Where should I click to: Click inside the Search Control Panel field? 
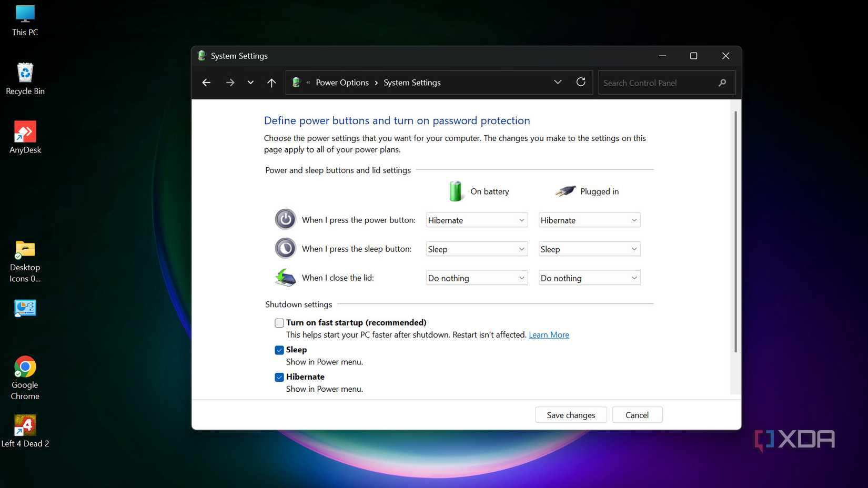pos(658,83)
